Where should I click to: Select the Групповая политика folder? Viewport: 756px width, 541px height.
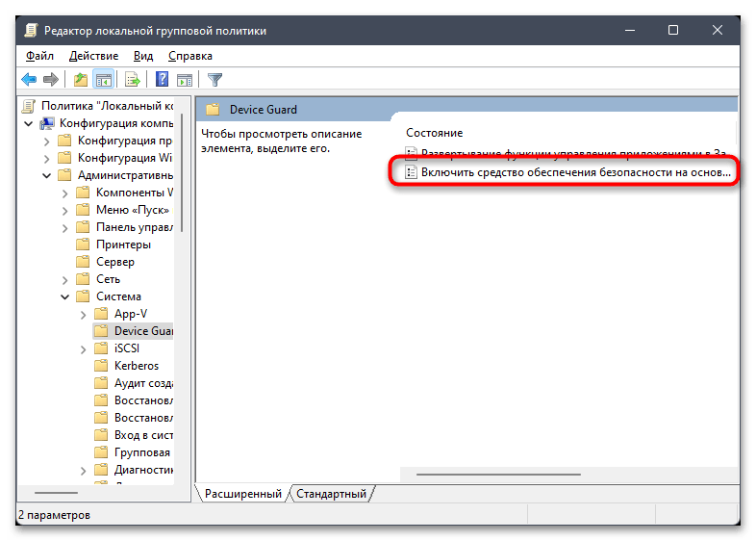tap(133, 452)
